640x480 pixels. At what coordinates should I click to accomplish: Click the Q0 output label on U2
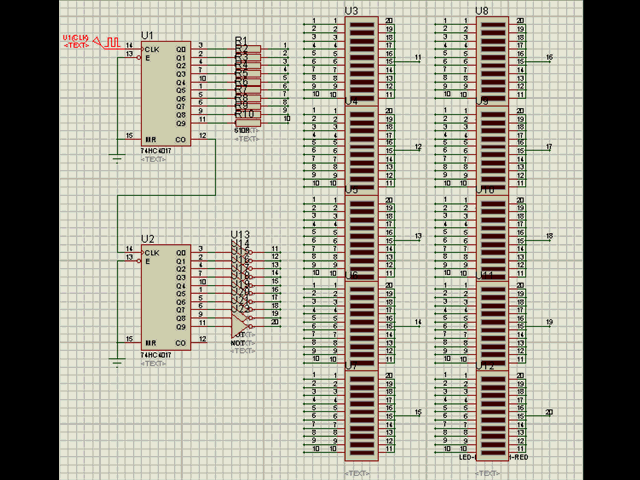(181, 253)
